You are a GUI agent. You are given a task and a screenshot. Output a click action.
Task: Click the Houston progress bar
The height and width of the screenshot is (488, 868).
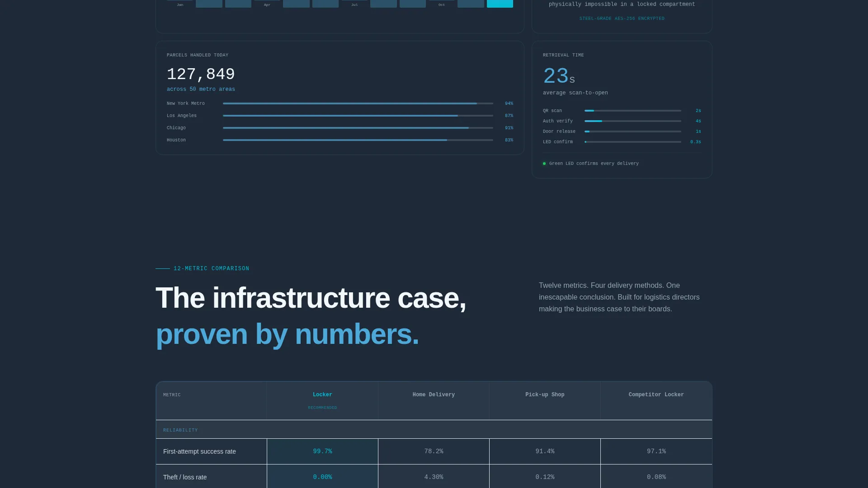pyautogui.click(x=358, y=140)
